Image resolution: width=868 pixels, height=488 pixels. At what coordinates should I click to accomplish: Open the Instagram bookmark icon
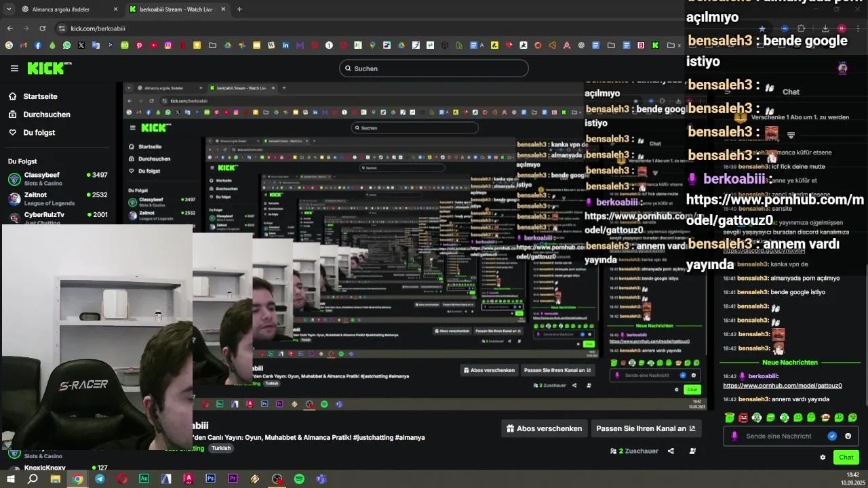[x=168, y=45]
